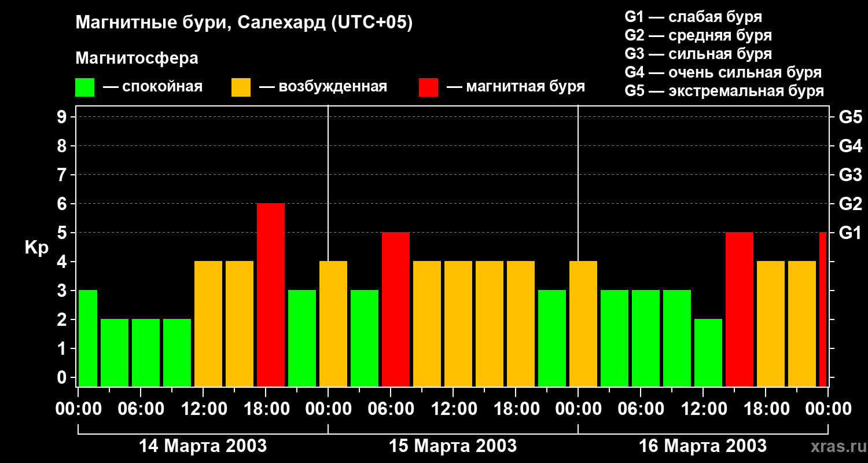Click the line G4 — очень сильная буря
The width and height of the screenshot is (868, 463).
pyautogui.click(x=723, y=72)
